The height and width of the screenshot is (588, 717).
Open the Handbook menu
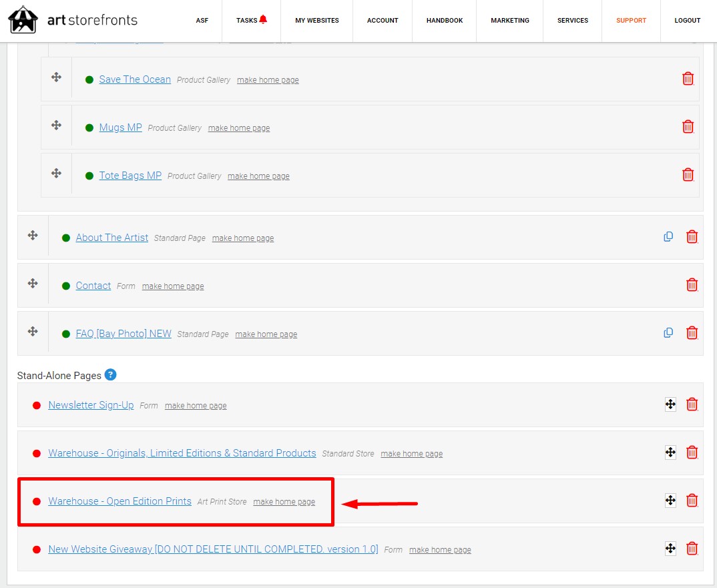point(445,21)
